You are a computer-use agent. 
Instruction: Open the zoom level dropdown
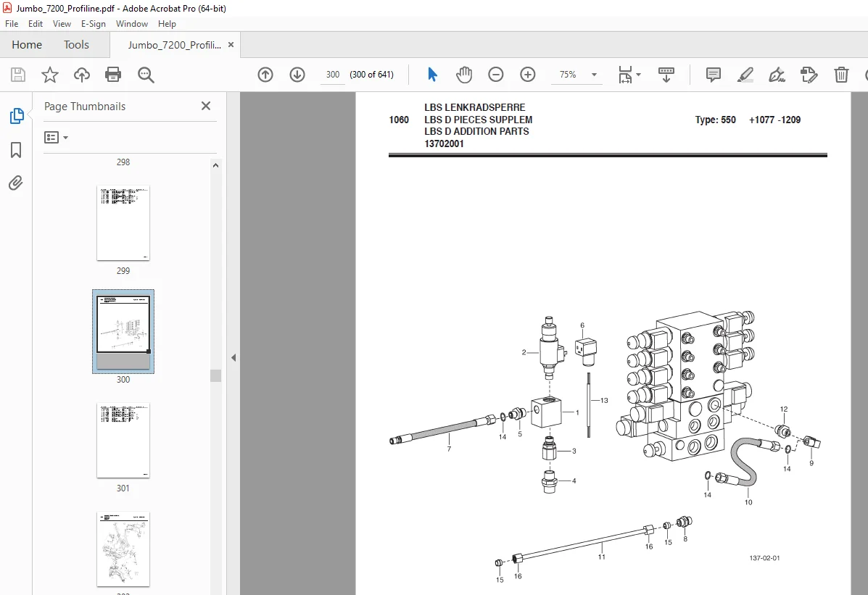click(594, 75)
